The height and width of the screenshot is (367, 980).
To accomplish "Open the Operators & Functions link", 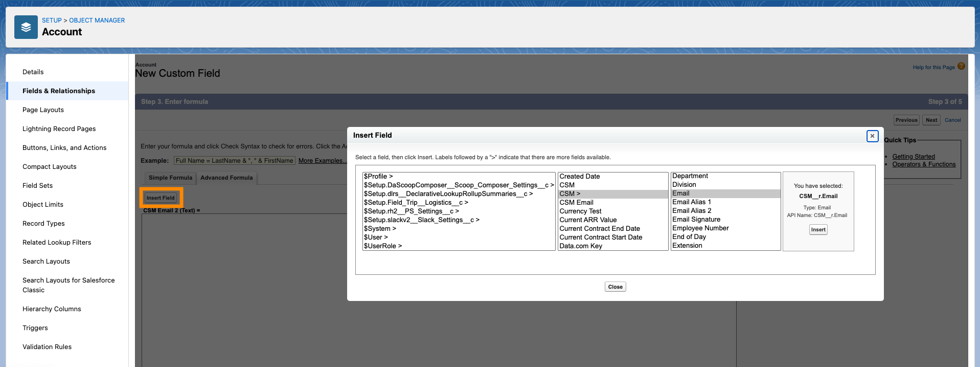I will pos(924,164).
